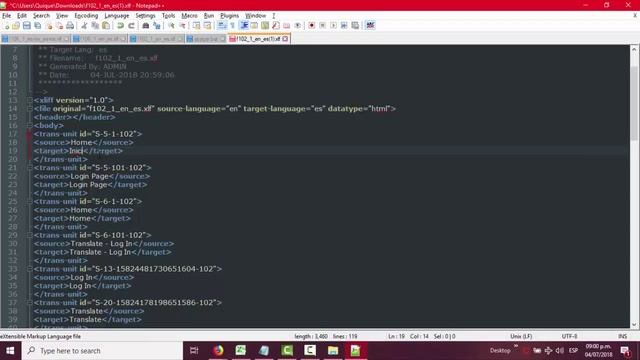Click the Zoom Out toolbar icon
The width and height of the screenshot is (640, 360).
(182, 25)
